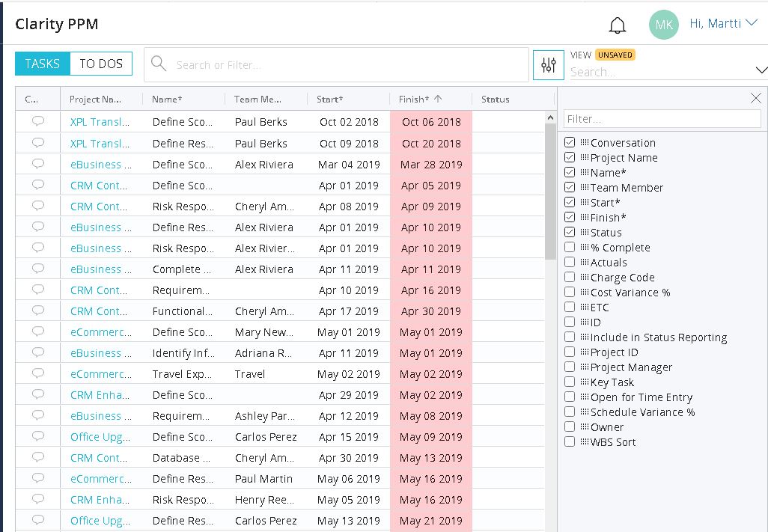Screen dimensions: 768x532
Task: Open the filter options sliders icon
Action: (549, 65)
